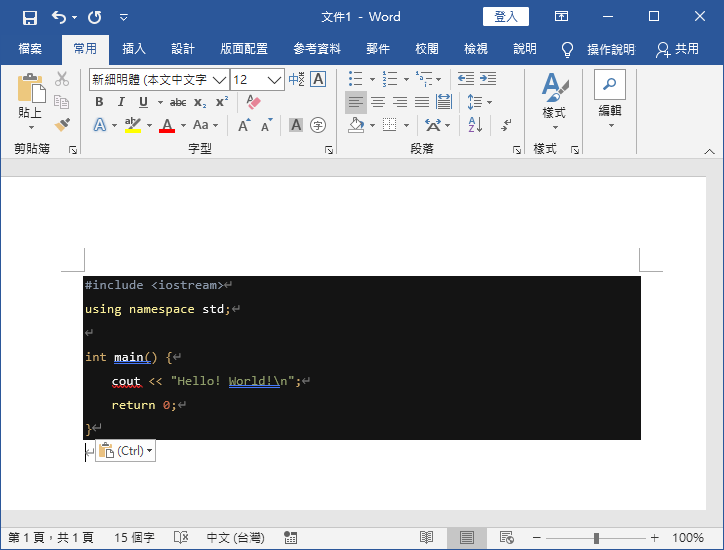The image size is (724, 550).
Task: Increase font size with the larger A icon
Action: coord(244,125)
